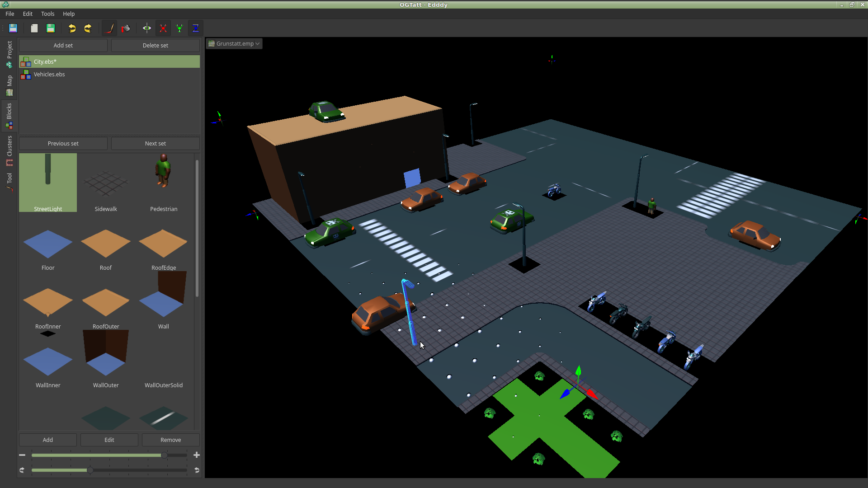The width and height of the screenshot is (868, 488).
Task: Click the blue floppy Save icon
Action: coord(13,28)
